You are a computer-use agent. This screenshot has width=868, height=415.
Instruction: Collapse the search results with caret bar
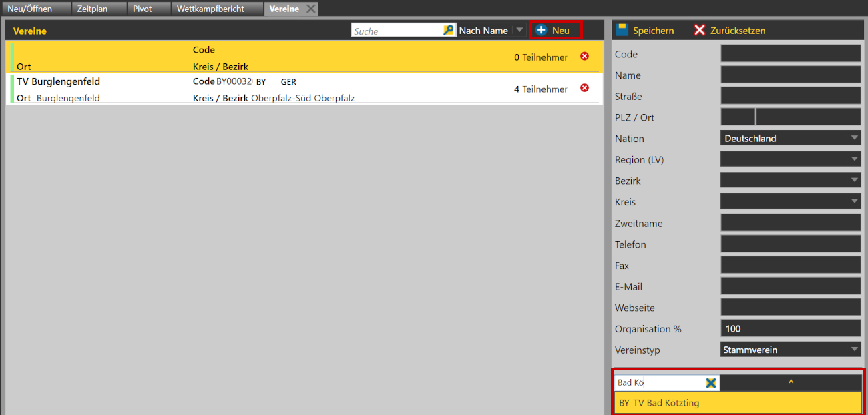pyautogui.click(x=791, y=382)
